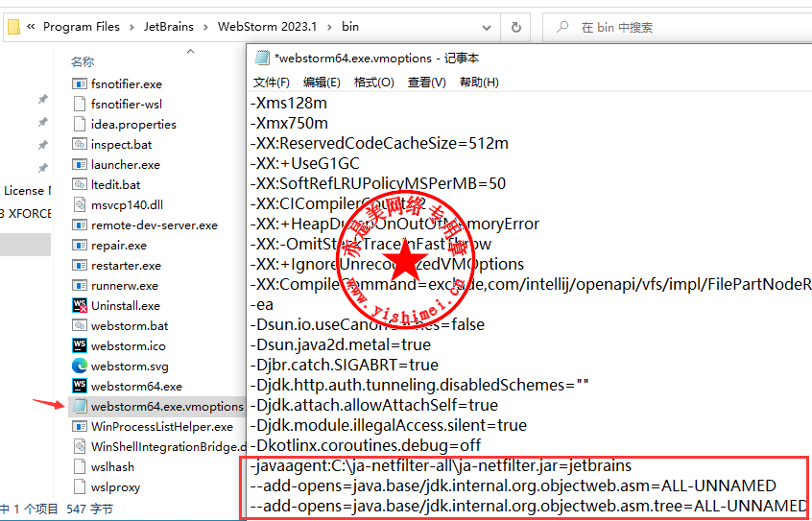Click the Uninstall.exe WebStorm icon
Viewport: 812px width, 521px height.
pos(80,305)
